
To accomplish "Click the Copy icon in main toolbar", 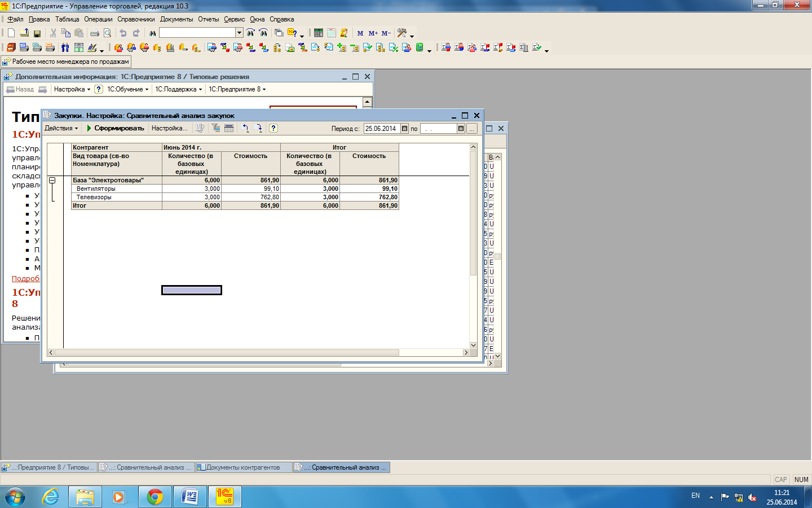I will click(x=66, y=33).
